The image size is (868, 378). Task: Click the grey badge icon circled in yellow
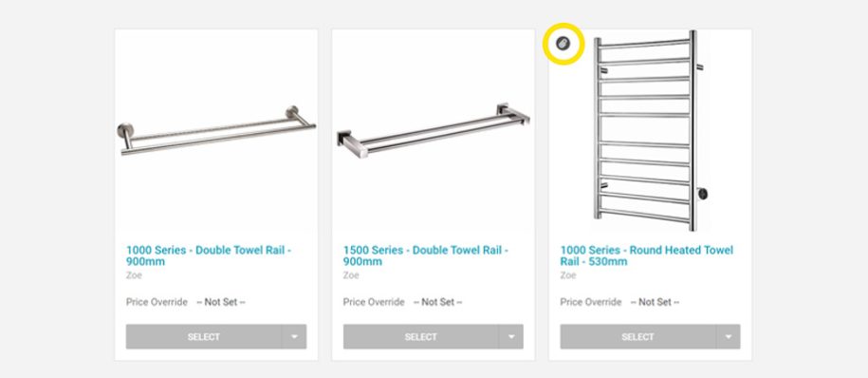[x=563, y=44]
